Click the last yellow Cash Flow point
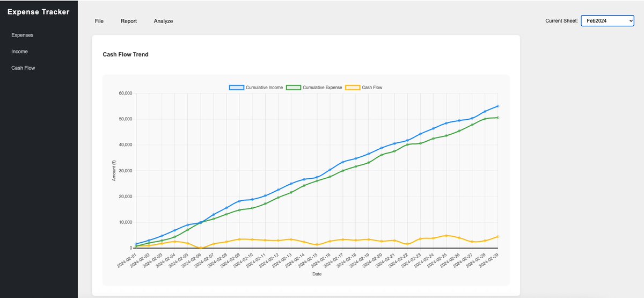 (x=497, y=236)
